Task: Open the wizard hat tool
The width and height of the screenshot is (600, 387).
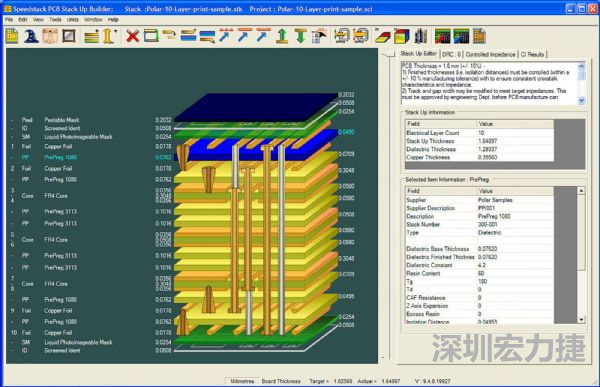Action: pyautogui.click(x=31, y=36)
